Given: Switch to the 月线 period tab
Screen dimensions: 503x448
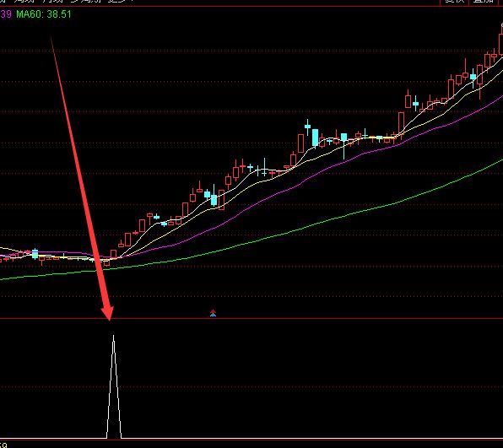Looking at the screenshot, I should tap(52, 2).
